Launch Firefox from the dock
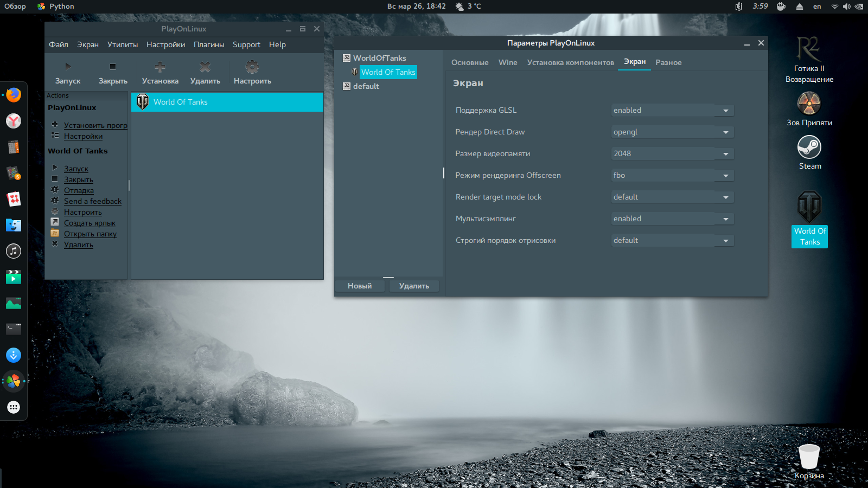This screenshot has width=868, height=488. click(x=14, y=95)
